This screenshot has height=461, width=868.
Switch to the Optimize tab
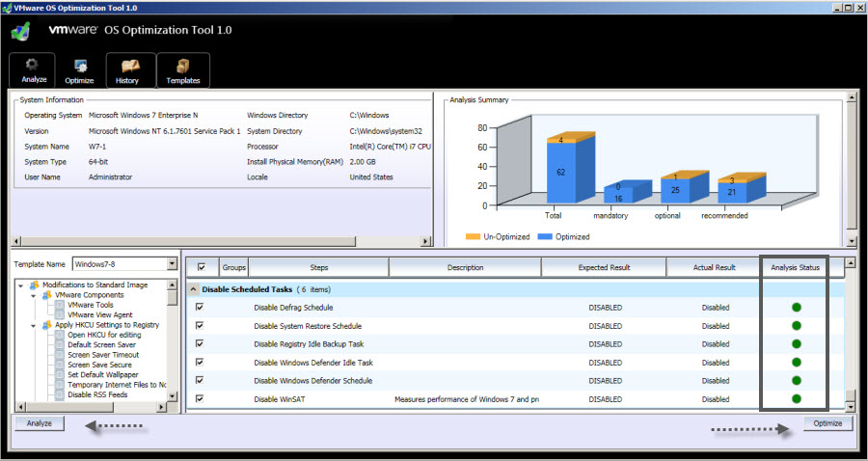[x=79, y=70]
